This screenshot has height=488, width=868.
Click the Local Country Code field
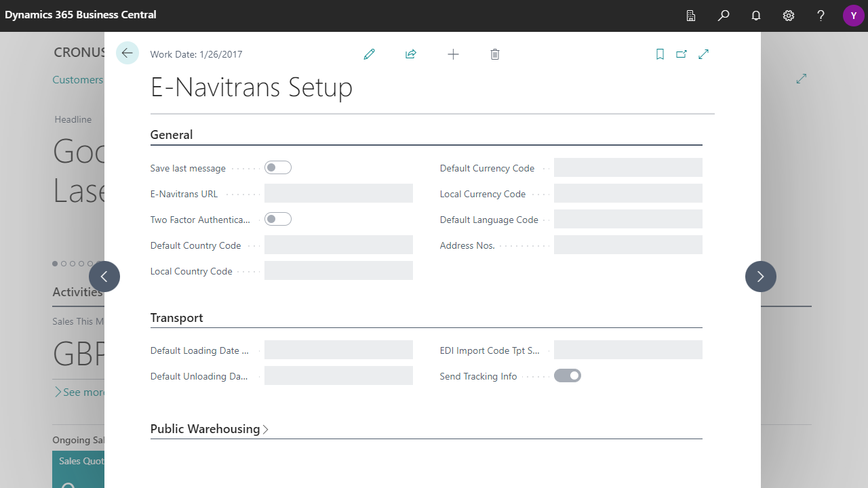tap(338, 270)
